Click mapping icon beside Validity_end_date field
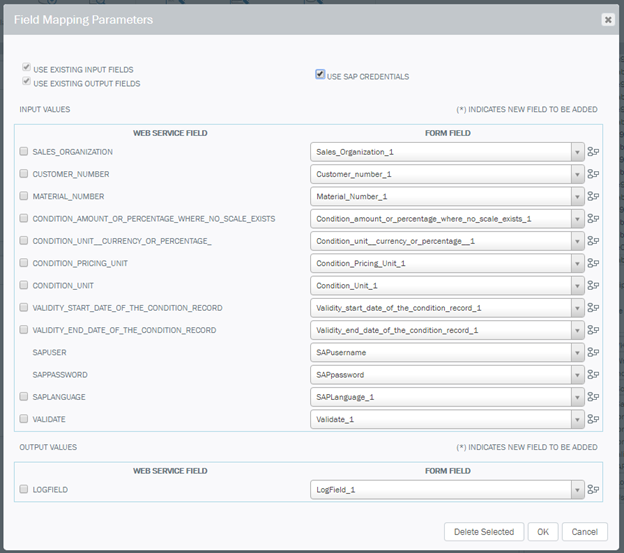Viewport: 624px width, 553px height. pyautogui.click(x=593, y=330)
